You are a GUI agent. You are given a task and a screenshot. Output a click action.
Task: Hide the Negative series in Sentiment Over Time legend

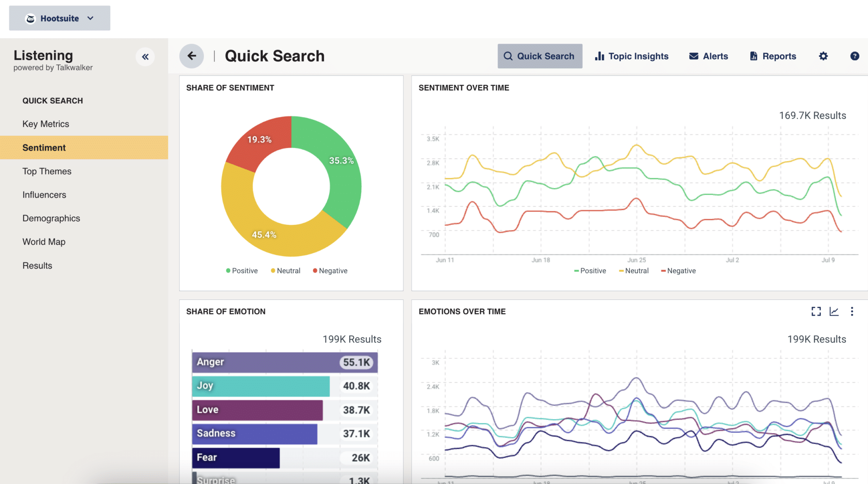point(678,270)
